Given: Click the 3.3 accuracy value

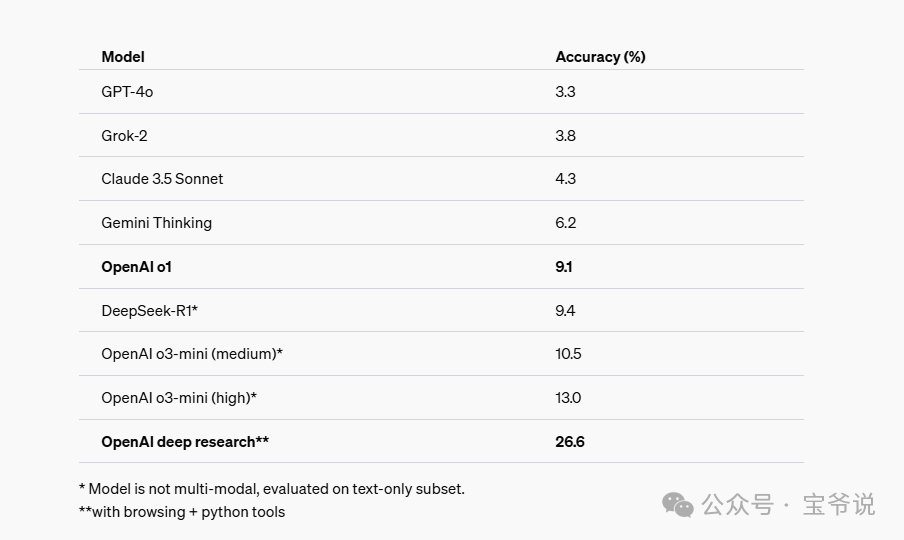Looking at the screenshot, I should click(565, 91).
